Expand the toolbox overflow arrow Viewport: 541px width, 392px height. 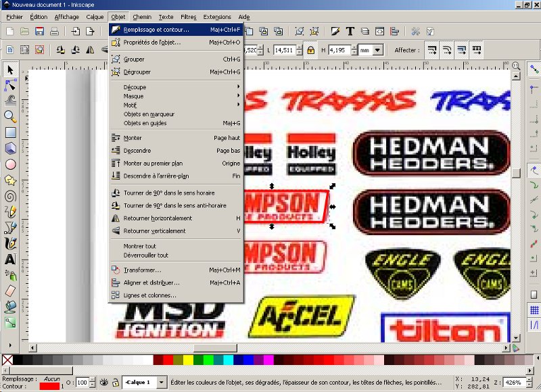tap(10, 345)
